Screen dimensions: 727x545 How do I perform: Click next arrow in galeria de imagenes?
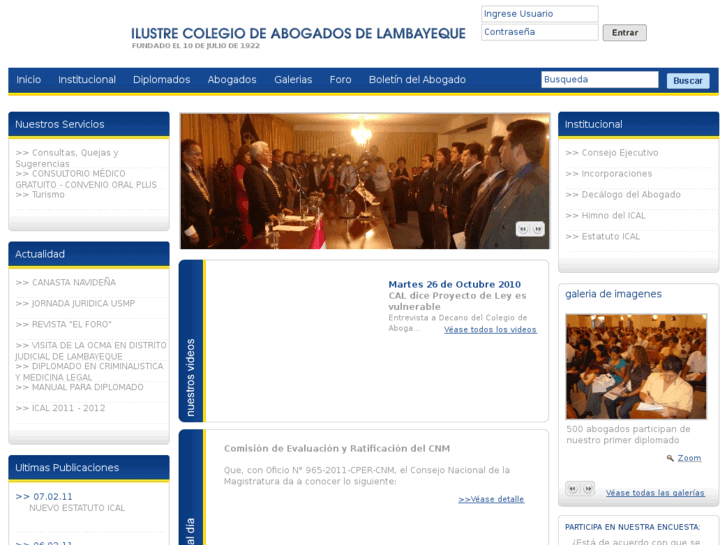coord(588,488)
